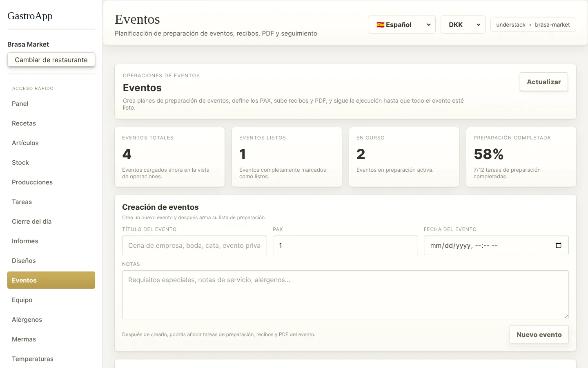Click Cambiar de restaurante button
Image resolution: width=588 pixels, height=368 pixels.
pyautogui.click(x=51, y=60)
